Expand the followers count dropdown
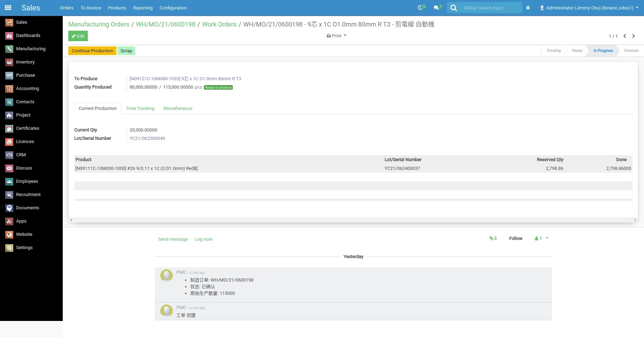This screenshot has height=337, width=644. click(x=542, y=238)
